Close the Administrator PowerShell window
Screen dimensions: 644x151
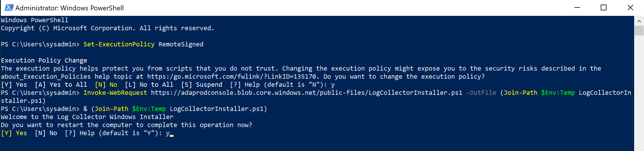tap(630, 8)
